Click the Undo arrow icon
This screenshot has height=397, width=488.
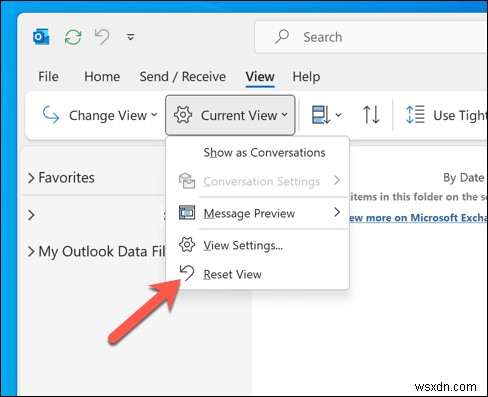102,36
